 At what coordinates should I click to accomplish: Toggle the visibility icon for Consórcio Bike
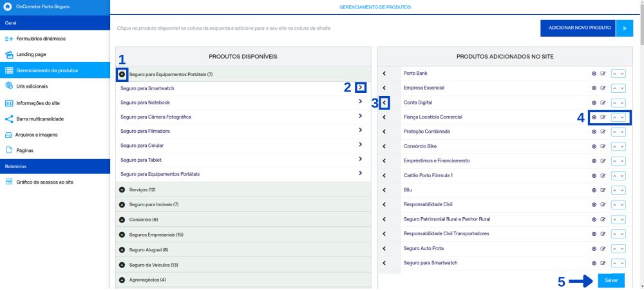(594, 146)
